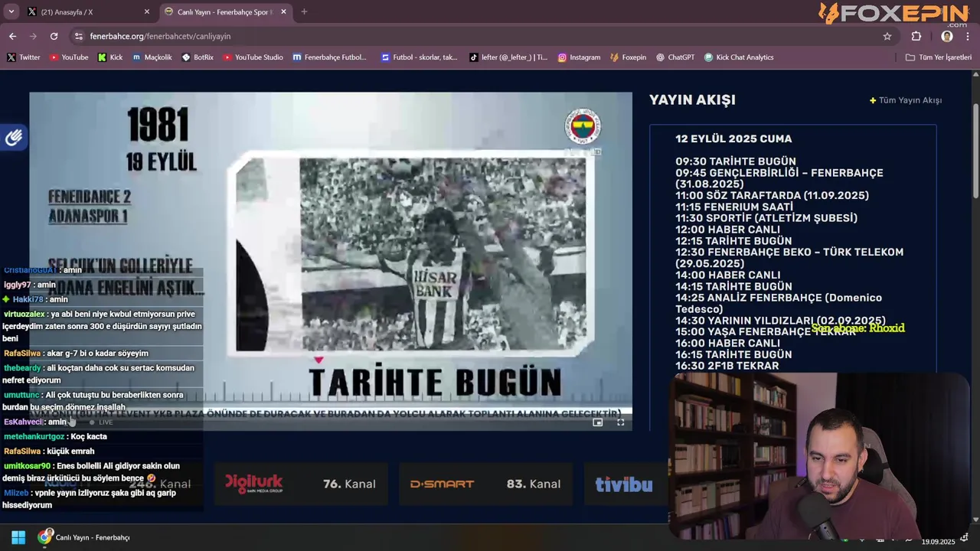Viewport: 980px width, 551px height.
Task: Enter fullscreen on the video player
Action: [x=621, y=422]
